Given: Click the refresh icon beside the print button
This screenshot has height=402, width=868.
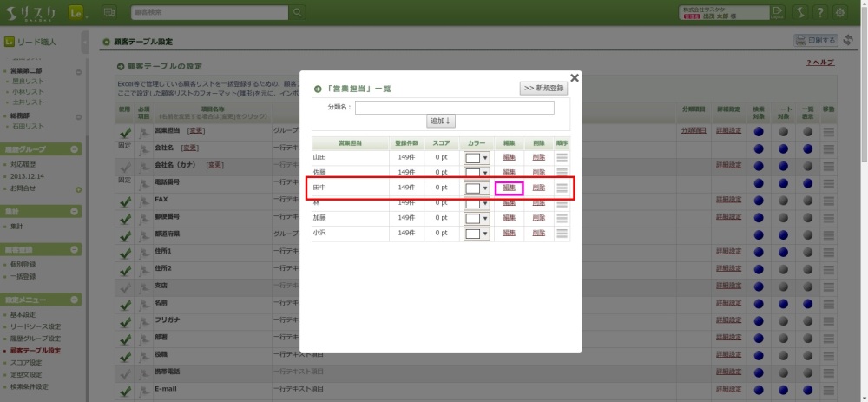Looking at the screenshot, I should [849, 41].
